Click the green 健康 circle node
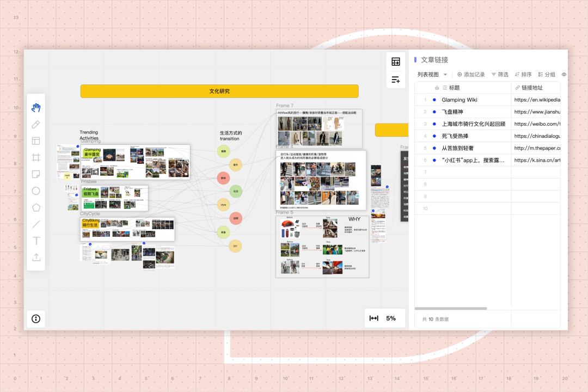The height and width of the screenshot is (392, 588). coord(224,151)
